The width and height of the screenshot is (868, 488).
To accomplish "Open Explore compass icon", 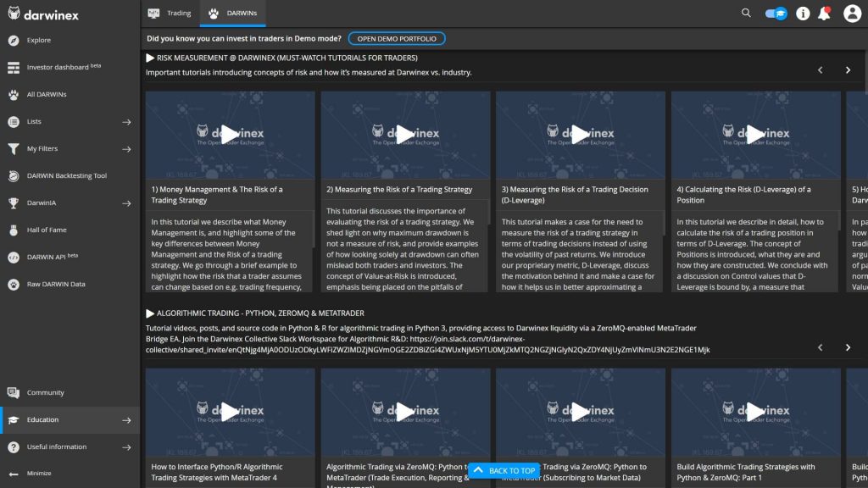I will (14, 41).
